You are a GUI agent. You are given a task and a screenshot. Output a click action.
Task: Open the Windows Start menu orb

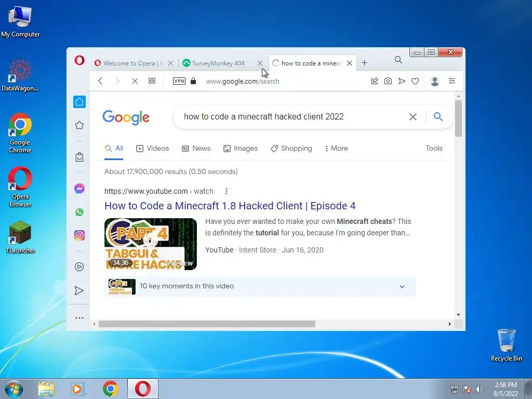coord(14,389)
